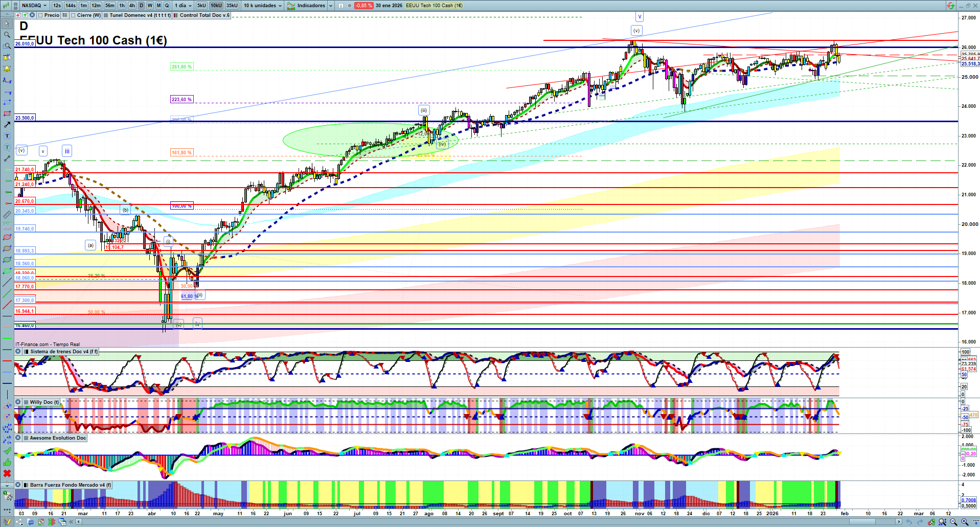
Task: Set history to 5kU units
Action: 201,6
